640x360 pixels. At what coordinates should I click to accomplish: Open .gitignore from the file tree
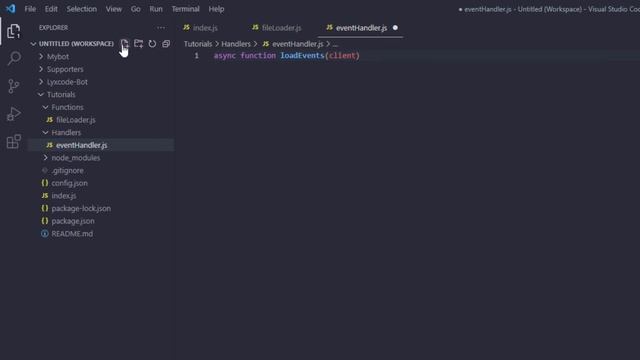[68, 171]
